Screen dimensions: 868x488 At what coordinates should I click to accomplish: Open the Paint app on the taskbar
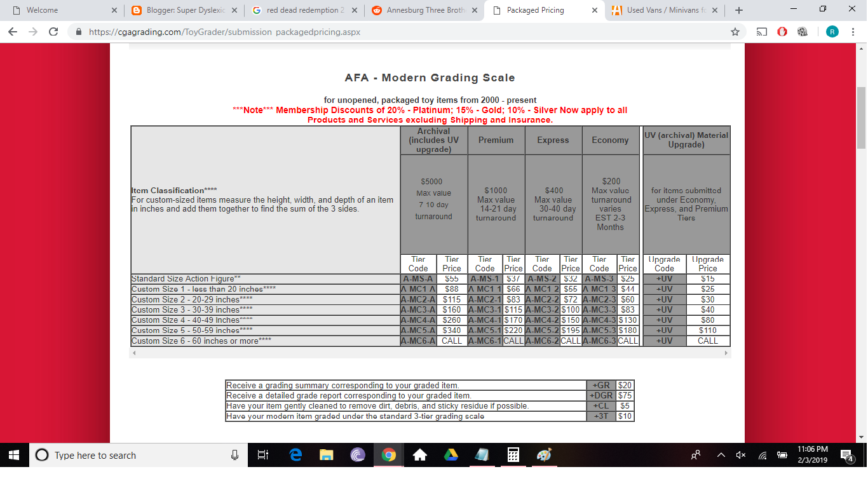tap(545, 455)
